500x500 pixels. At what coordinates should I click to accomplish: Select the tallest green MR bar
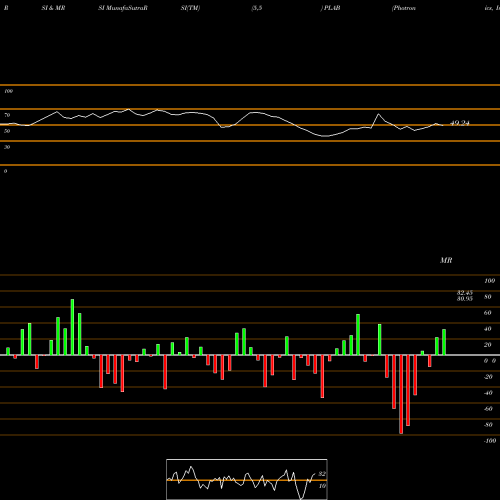[72, 327]
